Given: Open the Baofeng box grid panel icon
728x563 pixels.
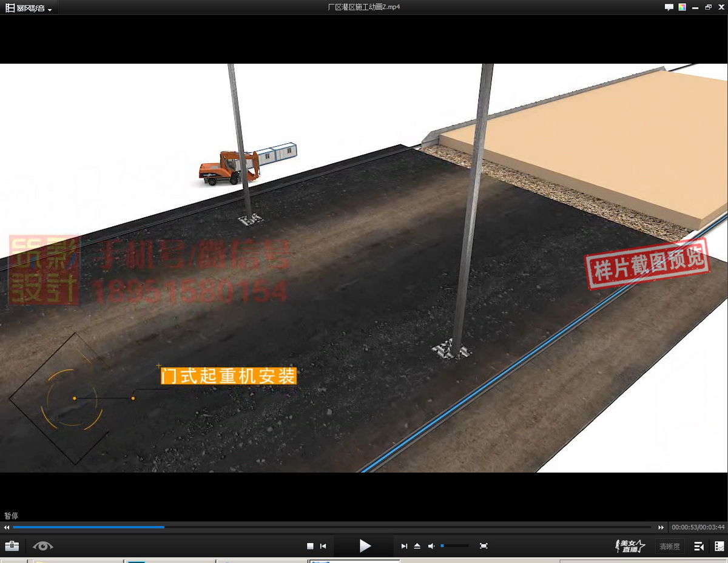Looking at the screenshot, I should point(719,546).
